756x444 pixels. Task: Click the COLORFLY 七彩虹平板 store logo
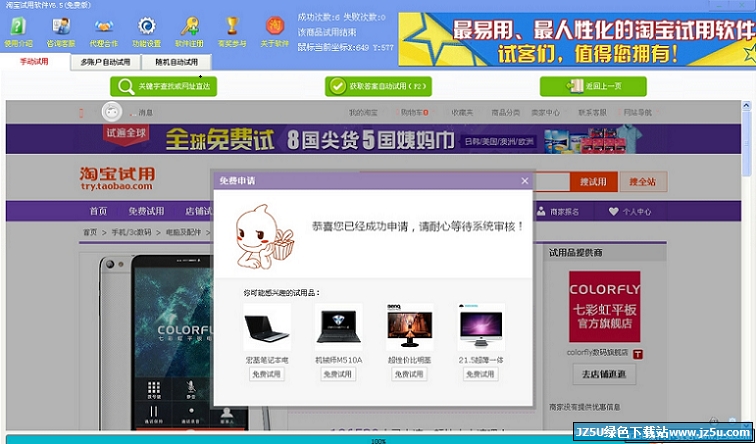(605, 307)
